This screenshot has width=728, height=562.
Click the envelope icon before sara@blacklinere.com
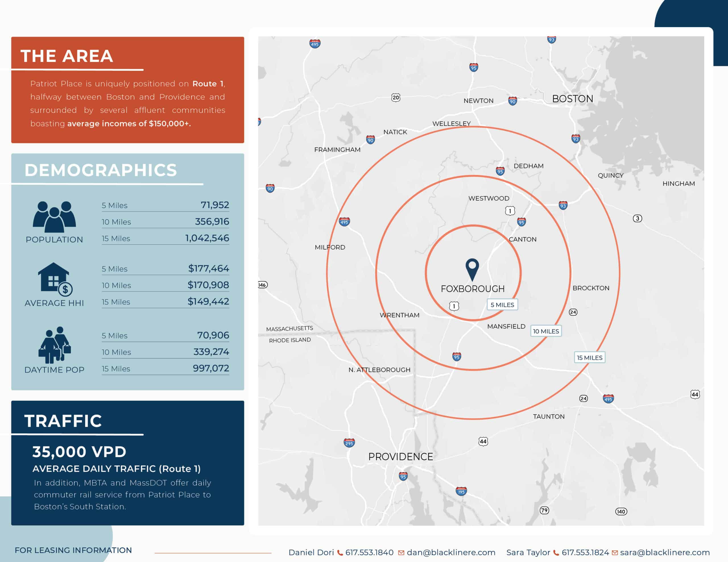615,553
